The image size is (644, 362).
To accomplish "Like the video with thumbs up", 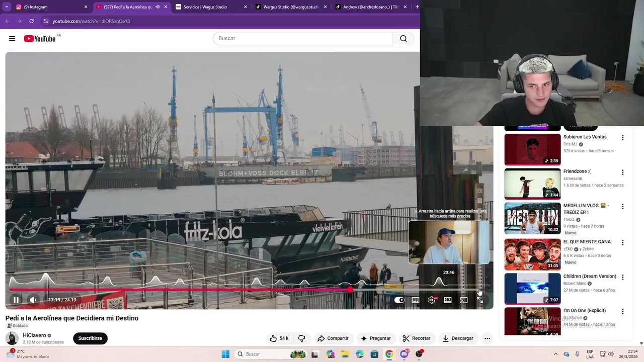I will [279, 338].
